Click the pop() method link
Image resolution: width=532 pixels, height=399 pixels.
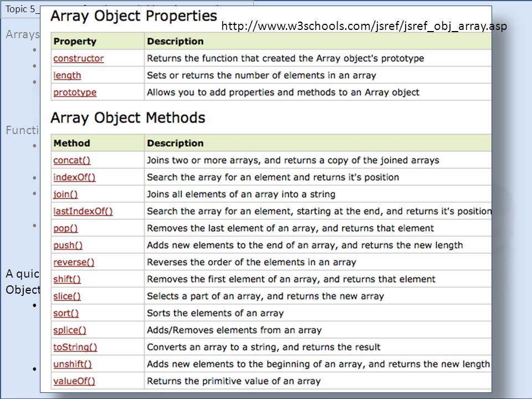[x=65, y=228]
